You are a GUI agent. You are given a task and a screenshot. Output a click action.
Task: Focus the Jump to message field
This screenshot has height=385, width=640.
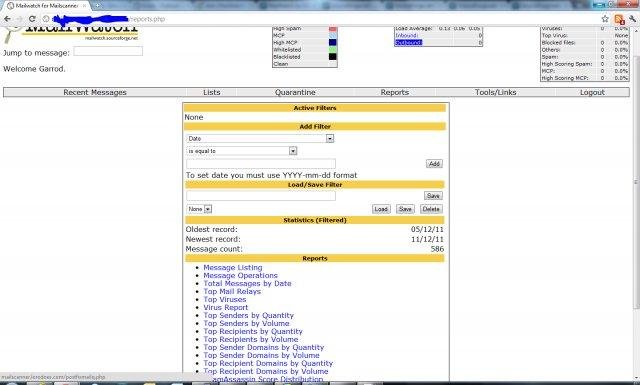tap(108, 51)
